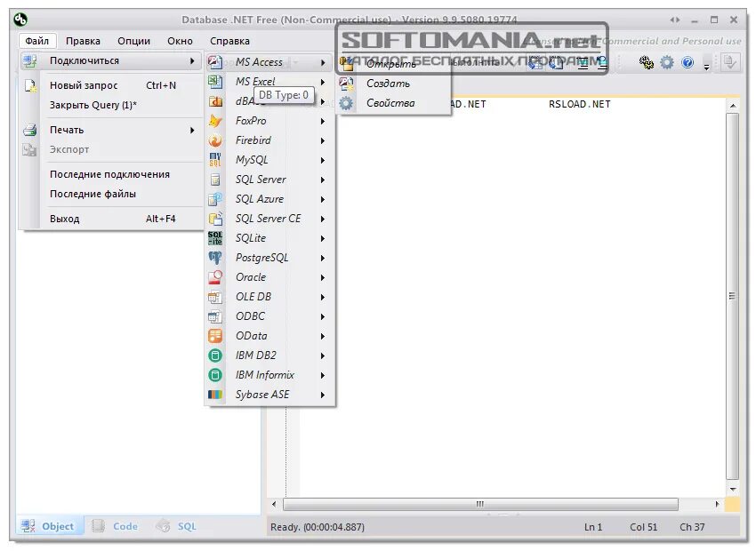This screenshot has width=756, height=551.
Task: Click the Подключиться connect icon
Action: point(29,61)
